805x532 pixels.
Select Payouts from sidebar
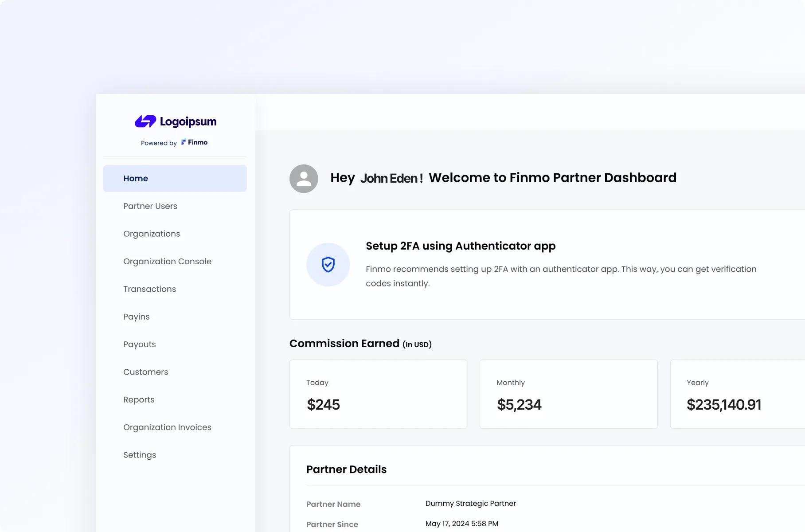tap(140, 344)
